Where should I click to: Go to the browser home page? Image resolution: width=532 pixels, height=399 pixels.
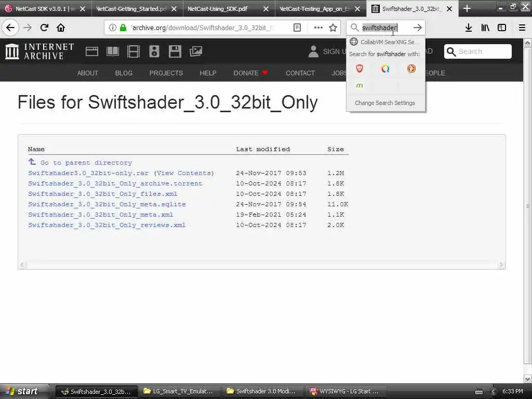point(61,28)
